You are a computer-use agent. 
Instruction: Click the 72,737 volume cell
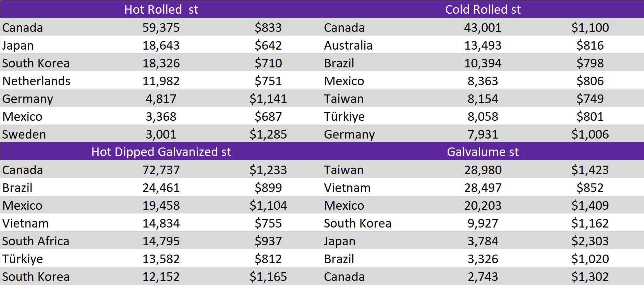(x=161, y=170)
